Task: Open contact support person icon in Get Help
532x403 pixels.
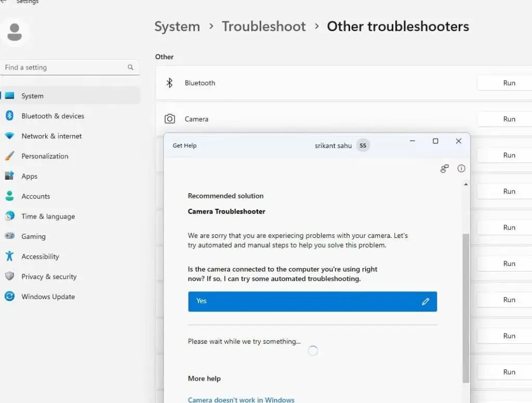Action: tap(444, 169)
